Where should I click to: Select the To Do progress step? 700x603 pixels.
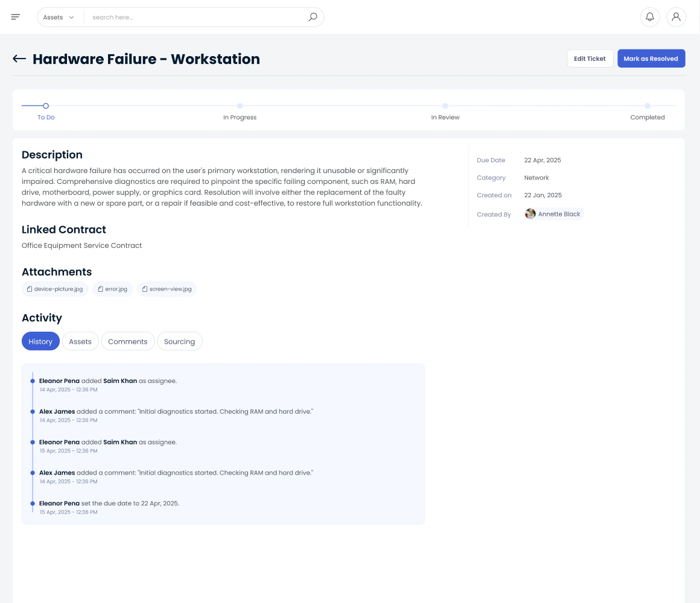[46, 106]
